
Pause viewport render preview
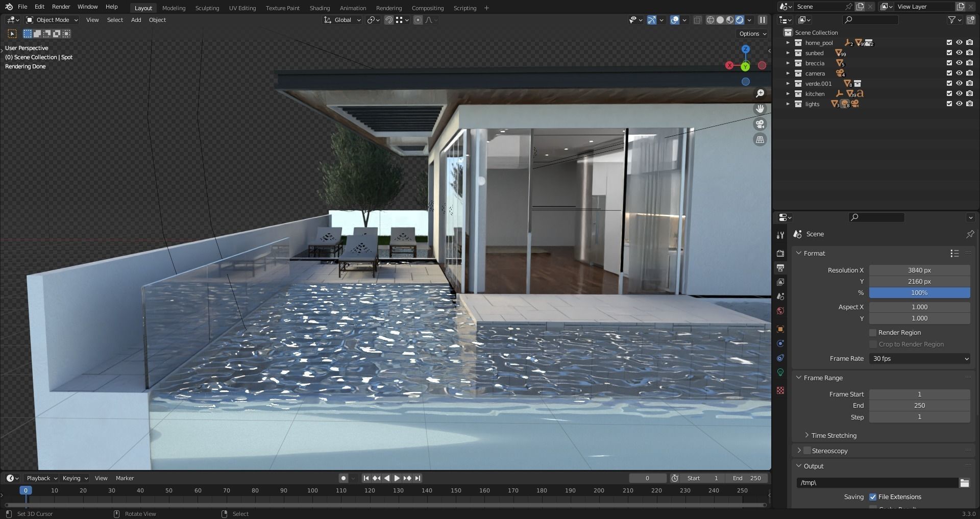[x=762, y=20]
